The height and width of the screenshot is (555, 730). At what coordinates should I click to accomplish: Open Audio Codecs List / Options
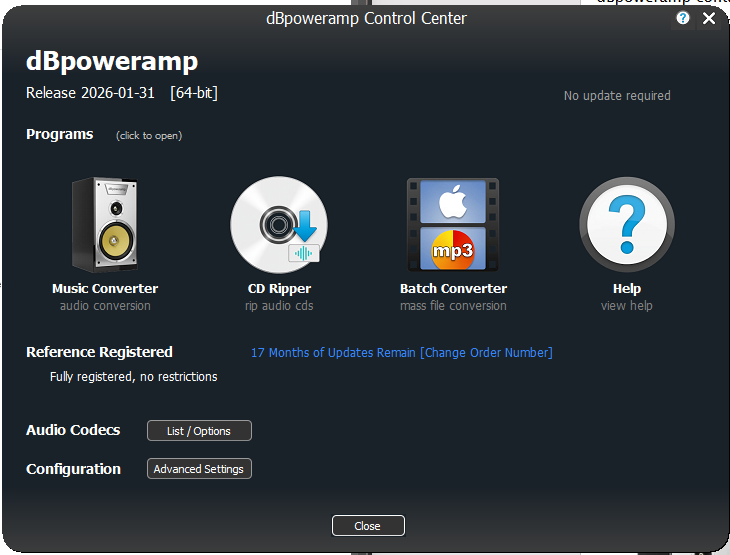[x=199, y=431]
